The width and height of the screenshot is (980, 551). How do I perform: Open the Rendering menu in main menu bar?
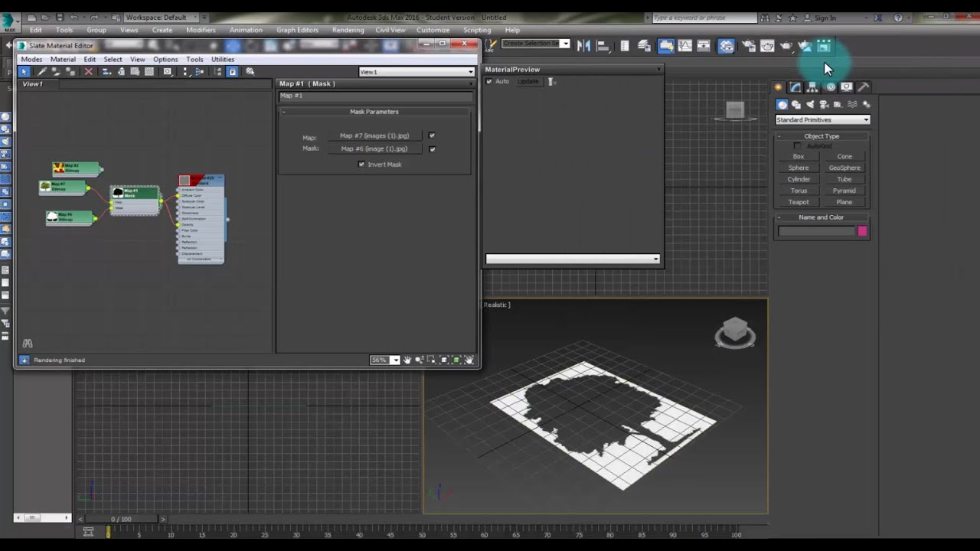coord(348,30)
